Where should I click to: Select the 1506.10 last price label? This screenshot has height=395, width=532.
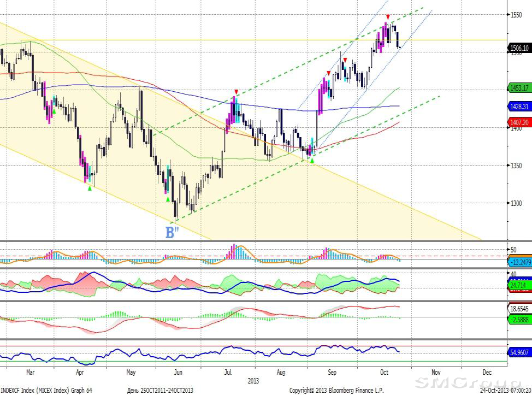pos(519,49)
